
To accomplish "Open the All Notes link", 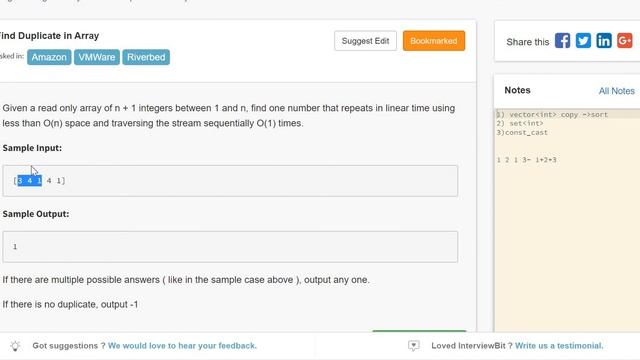I will click(x=616, y=91).
